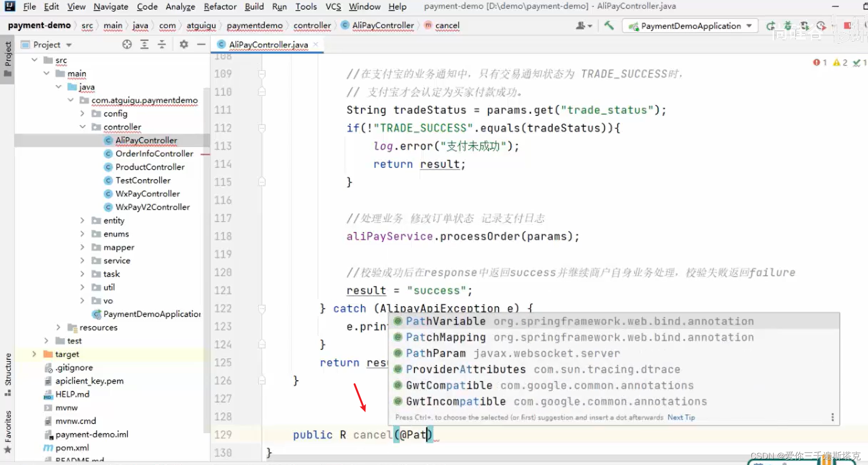
Task: Open the PaymentDemoApplication run configuration dropdown
Action: pyautogui.click(x=690, y=26)
